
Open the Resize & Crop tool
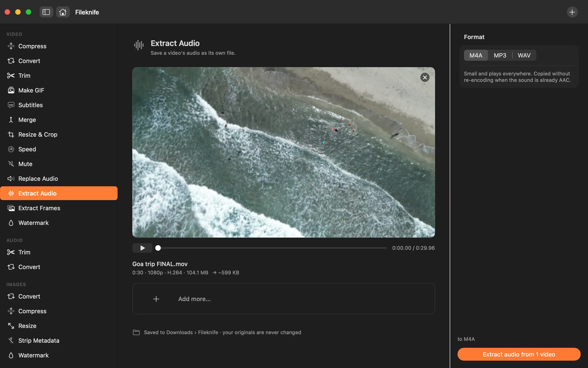coord(59,134)
